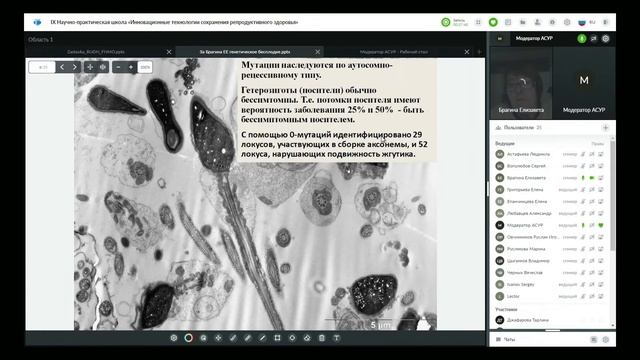The width and height of the screenshot is (640, 360).
Task: Toggle screen sharing for Черных Вячеслав
Action: pos(601,273)
